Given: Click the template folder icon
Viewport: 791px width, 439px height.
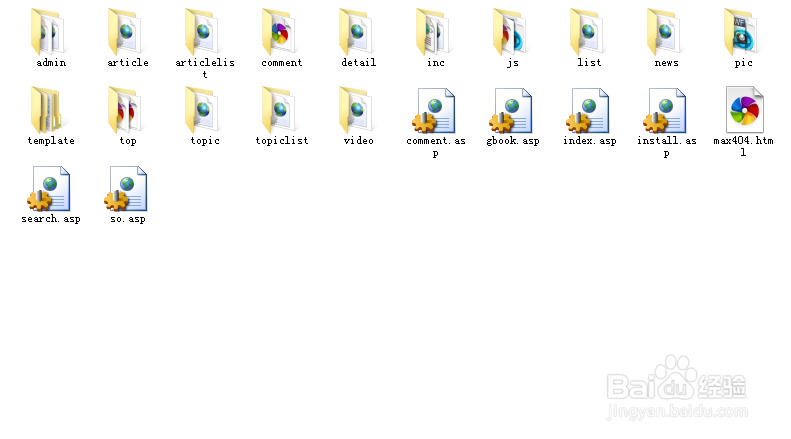Looking at the screenshot, I should (47, 110).
